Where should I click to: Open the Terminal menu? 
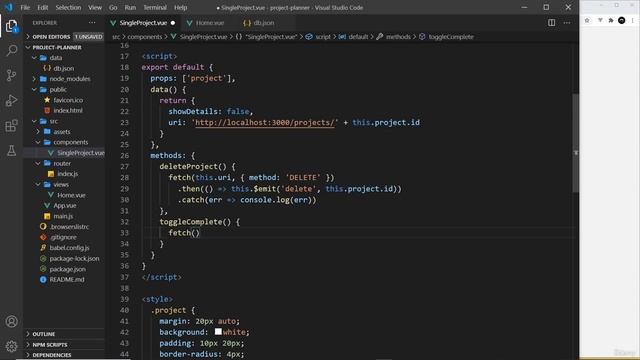coord(155,7)
